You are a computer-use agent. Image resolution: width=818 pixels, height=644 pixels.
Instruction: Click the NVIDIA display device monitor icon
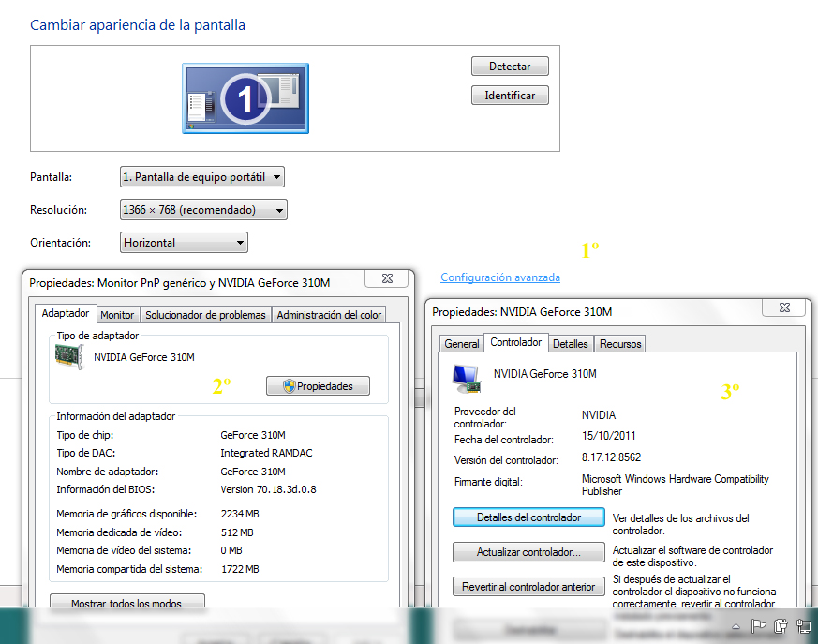[467, 379]
